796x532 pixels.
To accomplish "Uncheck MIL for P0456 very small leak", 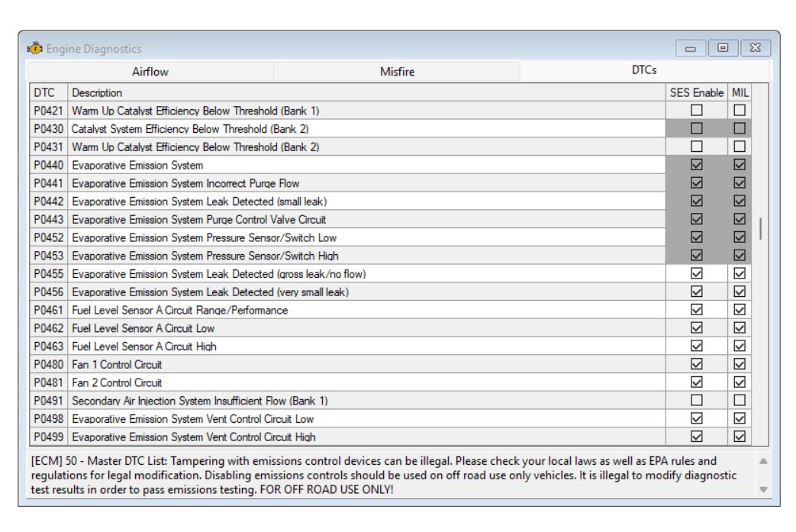I will click(739, 292).
